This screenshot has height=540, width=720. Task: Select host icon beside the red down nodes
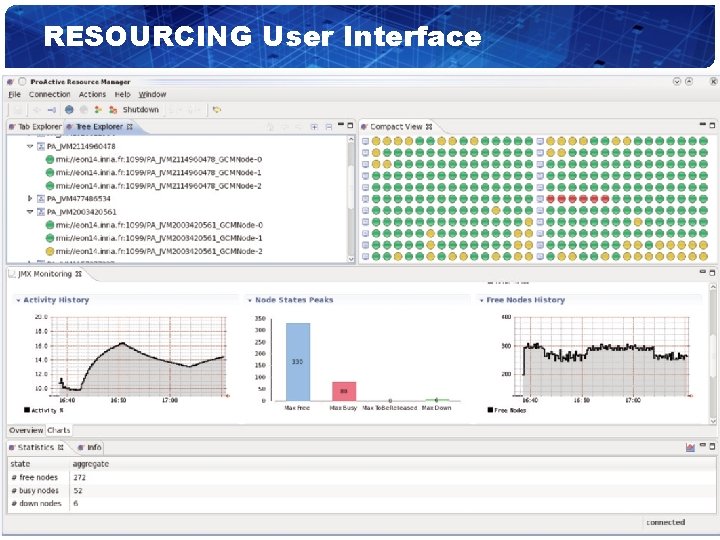540,199
